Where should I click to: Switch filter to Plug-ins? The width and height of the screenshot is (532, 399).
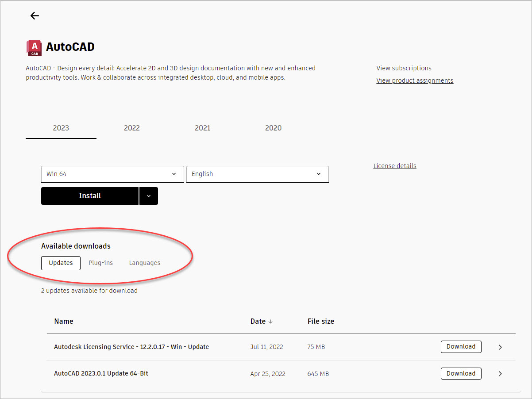100,263
